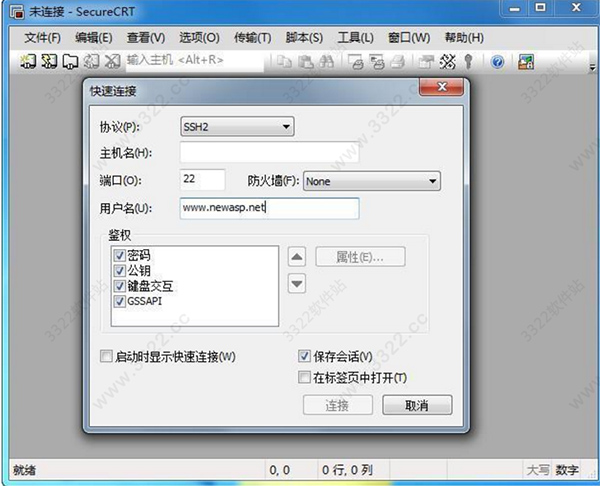Click the Find binoculars icon
This screenshot has width=600, height=486.
coord(326,61)
